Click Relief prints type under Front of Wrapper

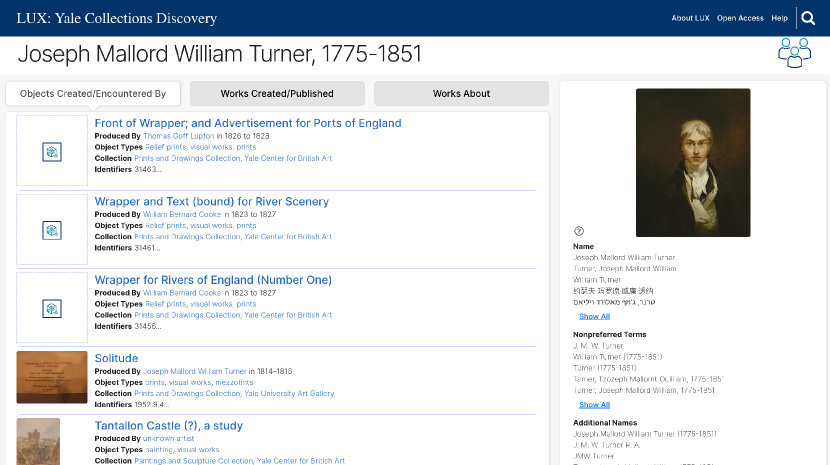click(x=166, y=147)
